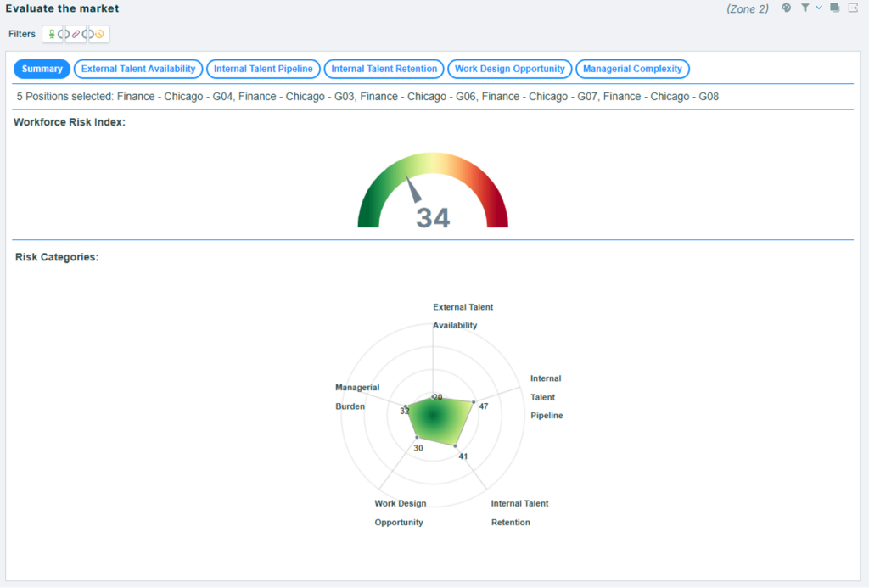
Task: Toggle the orange clock time filter
Action: pos(99,34)
